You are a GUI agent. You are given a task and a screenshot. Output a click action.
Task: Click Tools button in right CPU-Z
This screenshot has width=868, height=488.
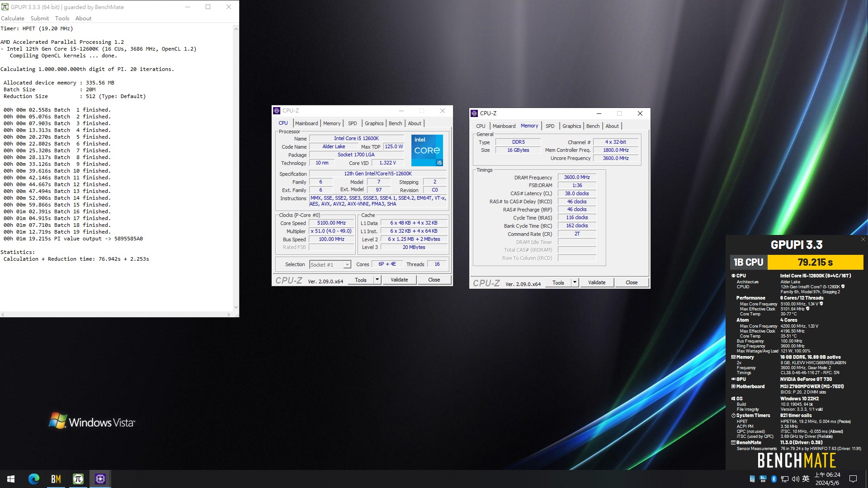(x=558, y=282)
